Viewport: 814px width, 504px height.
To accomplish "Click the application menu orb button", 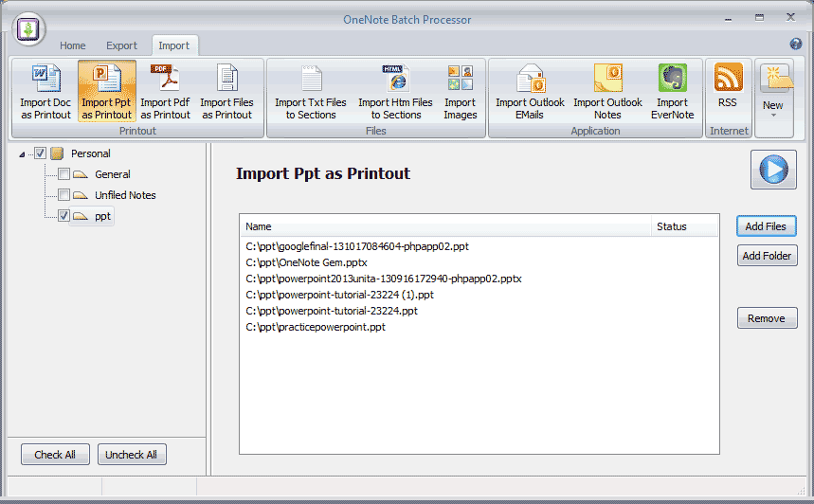I will [x=28, y=29].
